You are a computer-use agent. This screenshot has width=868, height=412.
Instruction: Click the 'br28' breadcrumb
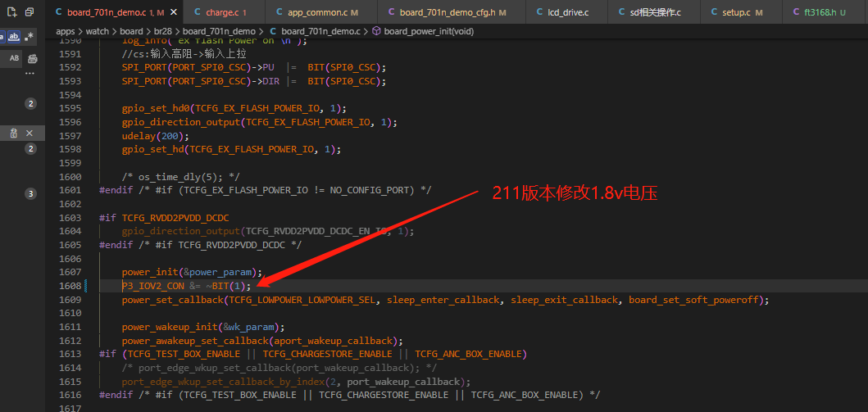[162, 31]
